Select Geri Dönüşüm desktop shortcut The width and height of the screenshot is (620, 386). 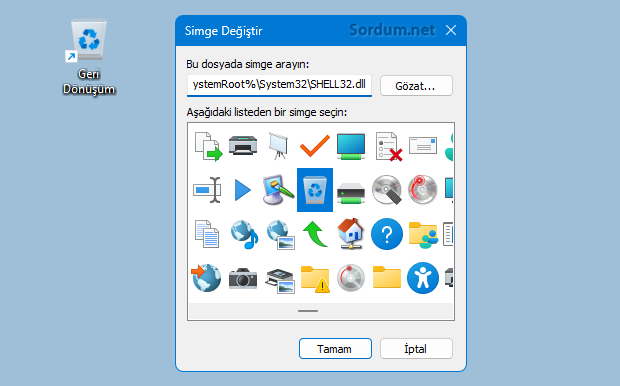89,58
